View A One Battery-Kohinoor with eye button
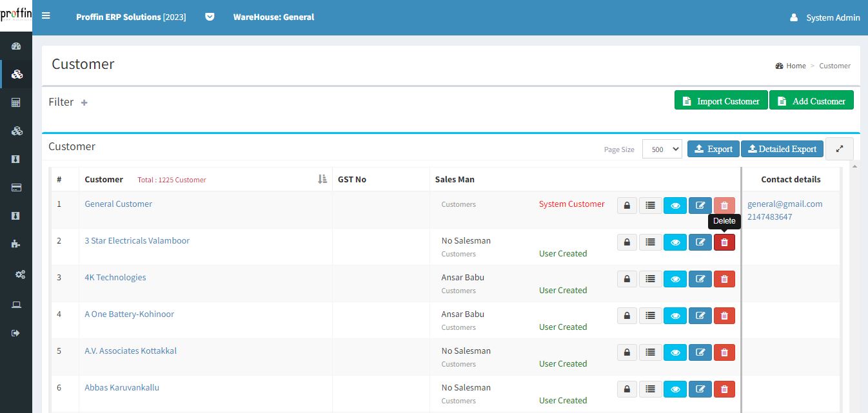The image size is (868, 413). pos(675,316)
